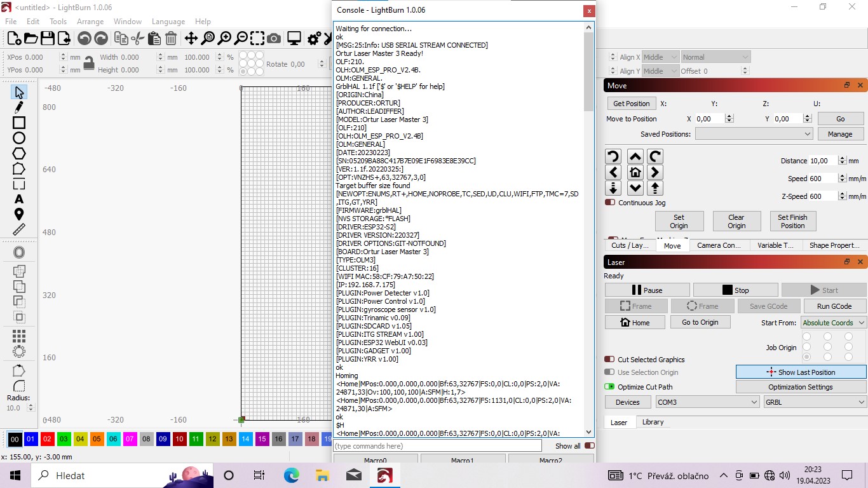Viewport: 868px width, 488px height.
Task: Toggle the Continuous Jog switch
Action: click(610, 203)
